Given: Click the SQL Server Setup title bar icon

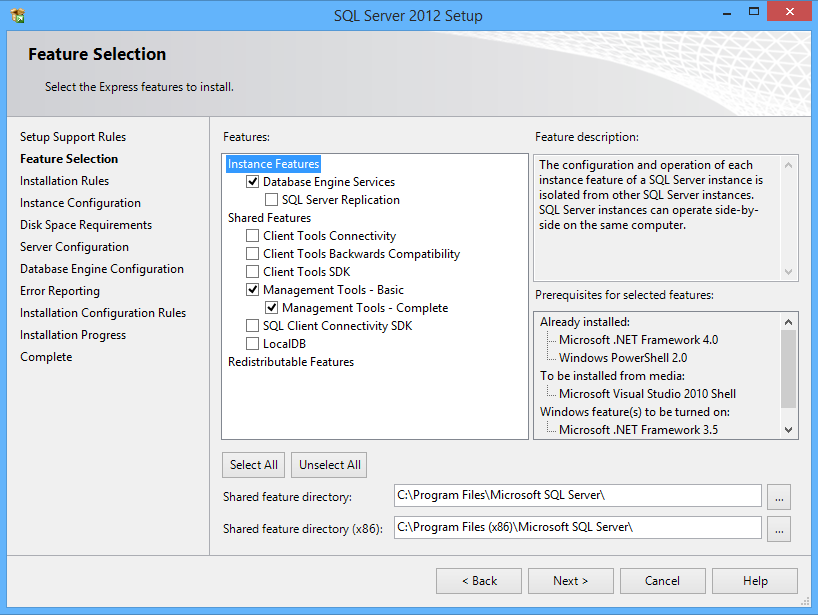Looking at the screenshot, I should (18, 16).
